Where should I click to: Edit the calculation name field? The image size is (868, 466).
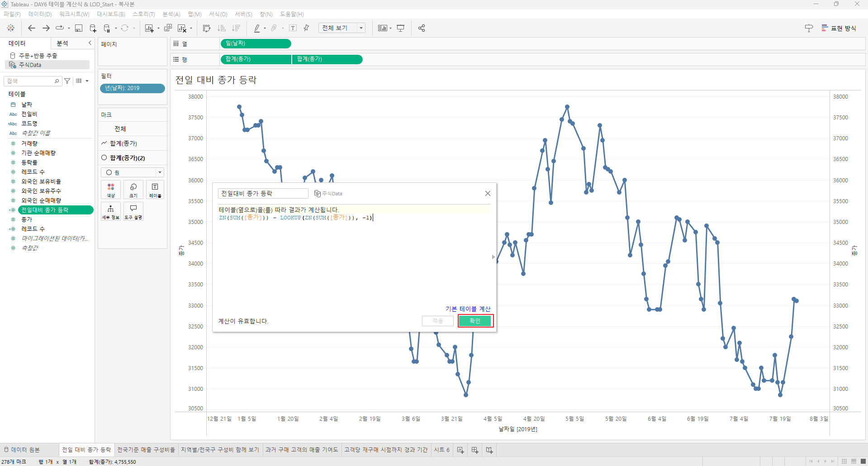pyautogui.click(x=263, y=193)
